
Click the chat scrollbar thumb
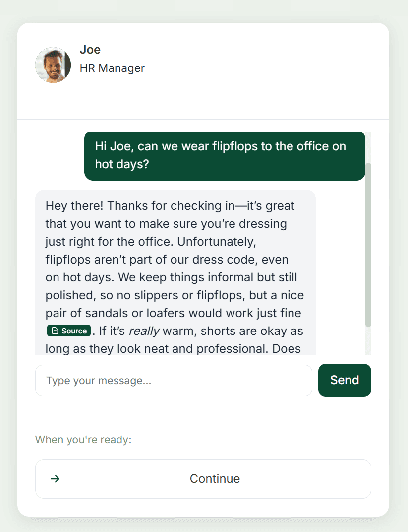[x=368, y=243]
